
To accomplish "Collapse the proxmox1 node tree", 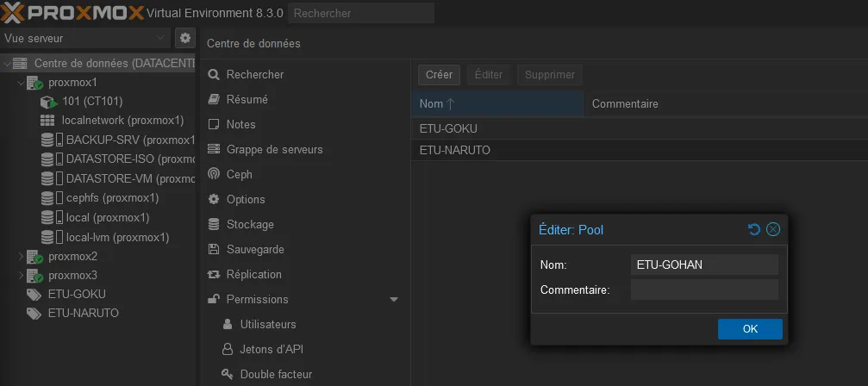I will [x=21, y=83].
